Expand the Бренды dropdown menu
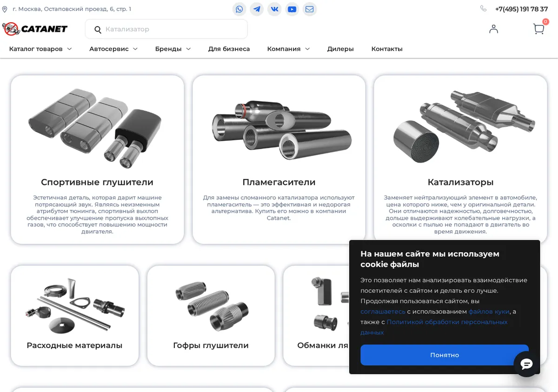The image size is (558, 392). pos(173,49)
